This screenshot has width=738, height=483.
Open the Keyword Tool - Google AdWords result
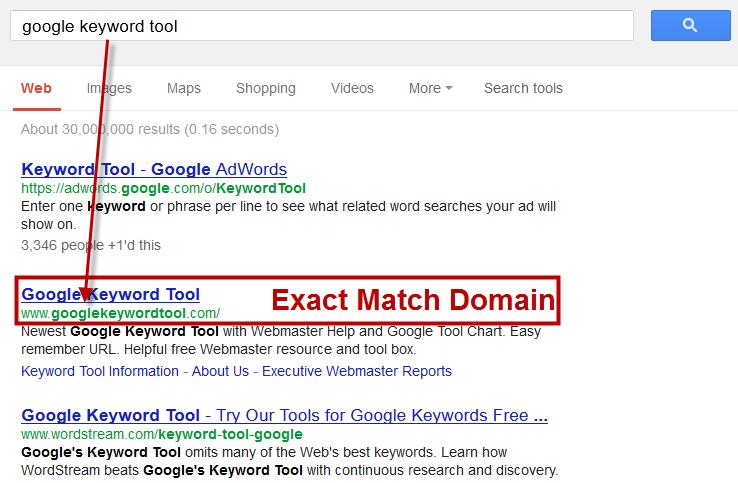click(x=154, y=169)
